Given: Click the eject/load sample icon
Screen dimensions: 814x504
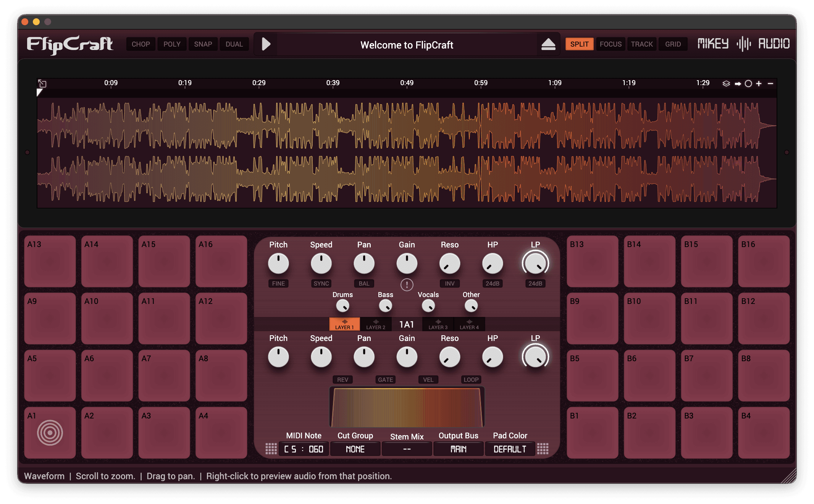Looking at the screenshot, I should click(548, 44).
